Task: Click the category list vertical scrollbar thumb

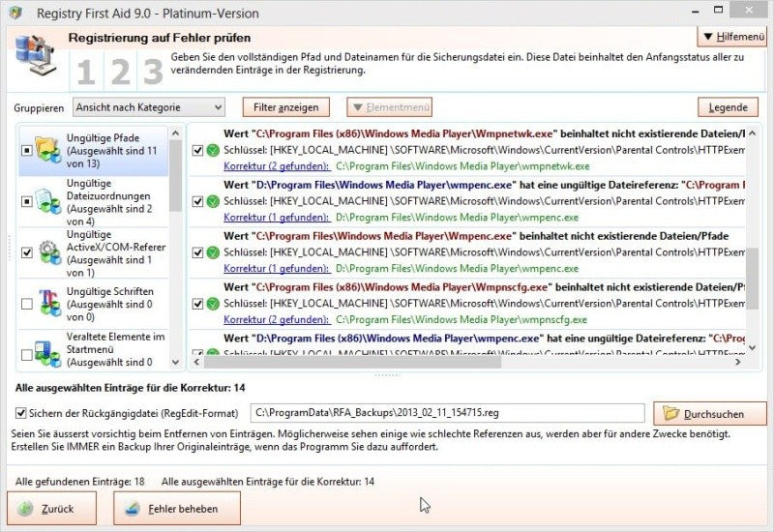Action: tap(176, 176)
